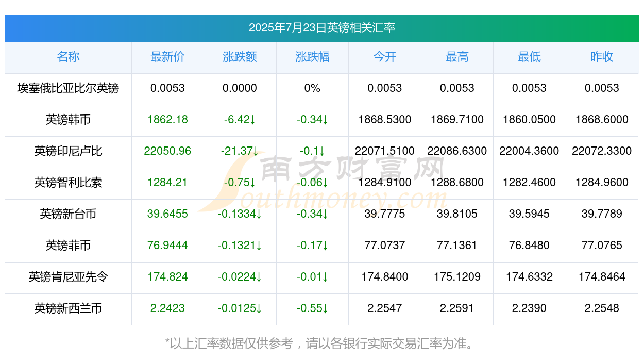The width and height of the screenshot is (644, 360).
Task: Click the 今开 column header
Action: (384, 57)
